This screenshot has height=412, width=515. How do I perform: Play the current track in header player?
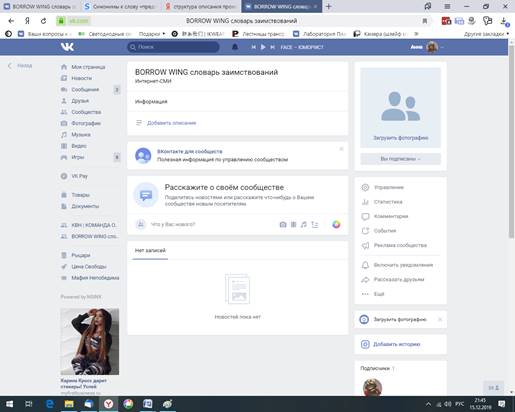[263, 47]
